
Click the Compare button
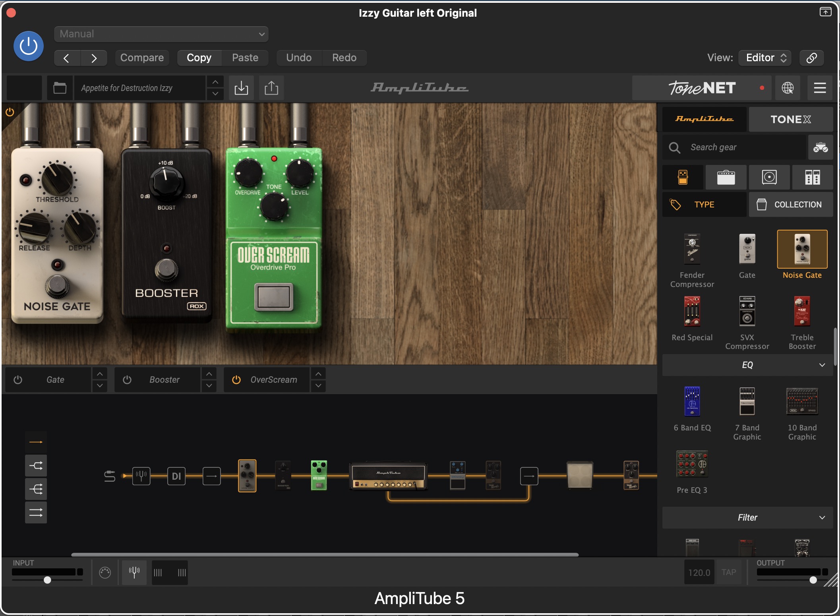[x=142, y=58]
